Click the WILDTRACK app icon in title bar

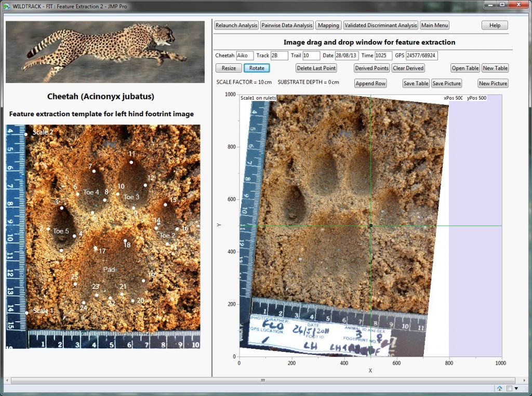(6, 6)
